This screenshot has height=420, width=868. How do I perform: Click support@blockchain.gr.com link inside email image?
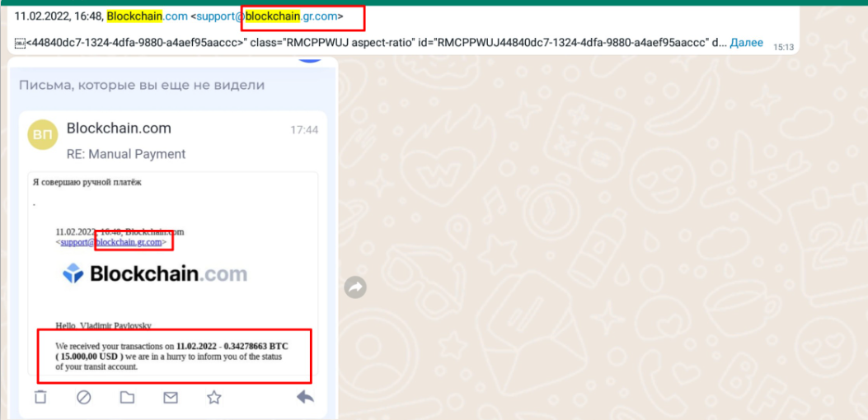click(x=111, y=242)
